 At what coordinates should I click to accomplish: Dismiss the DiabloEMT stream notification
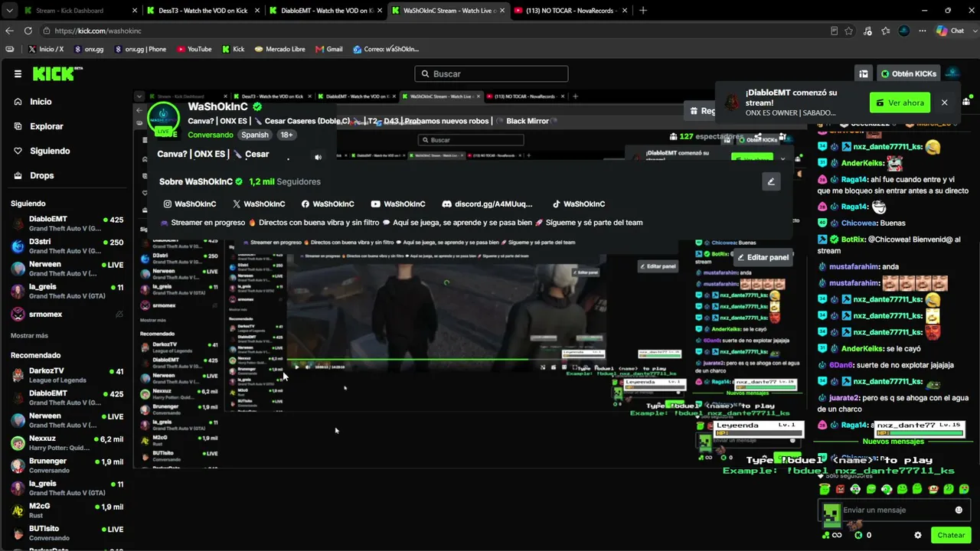(944, 103)
